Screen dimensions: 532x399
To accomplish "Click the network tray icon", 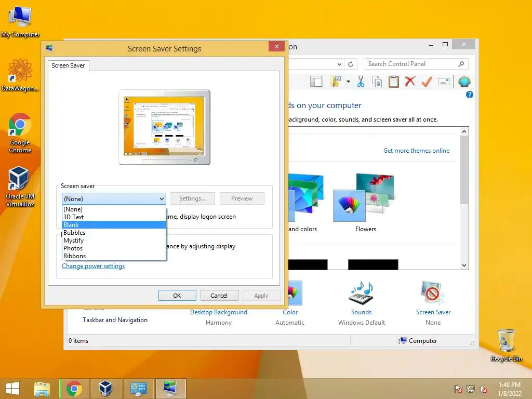I will click(x=471, y=389).
